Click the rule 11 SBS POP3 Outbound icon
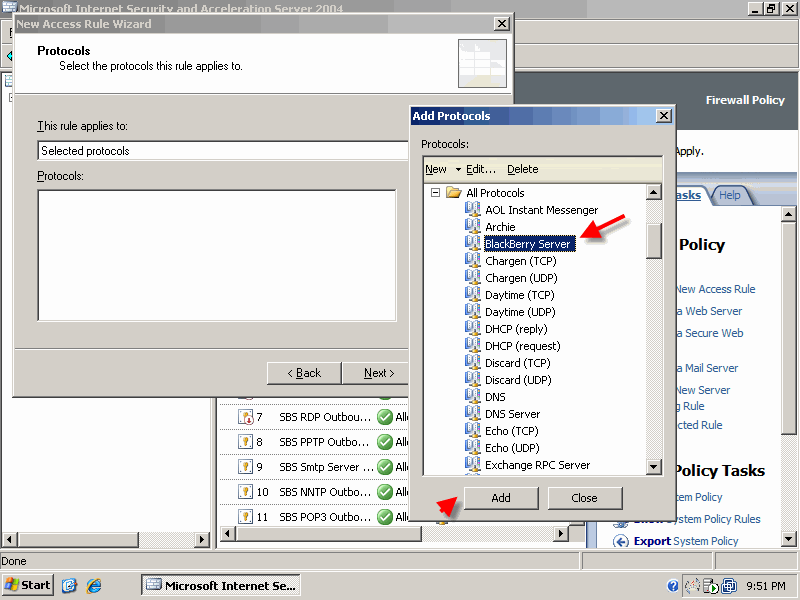 245,517
